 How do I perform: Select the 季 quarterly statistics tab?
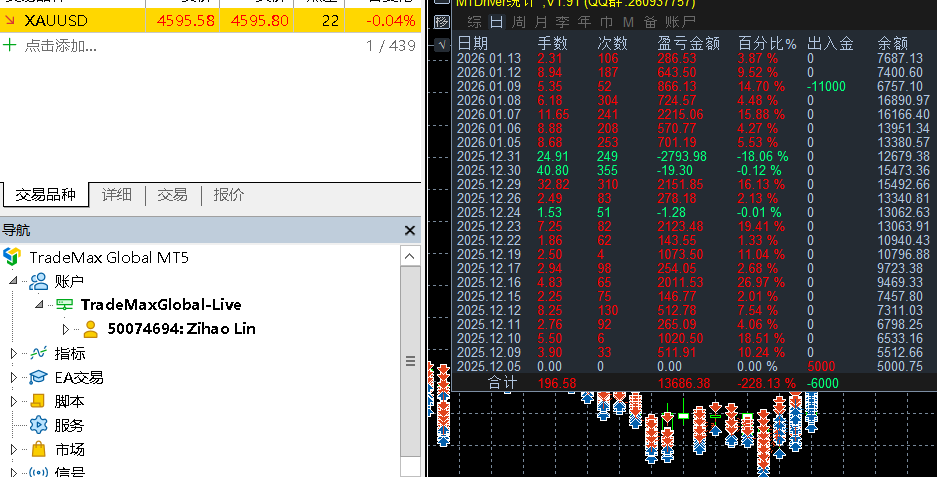(562, 22)
